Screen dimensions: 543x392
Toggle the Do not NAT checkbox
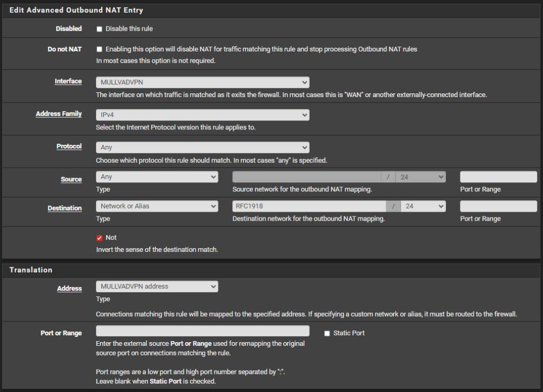click(x=99, y=49)
